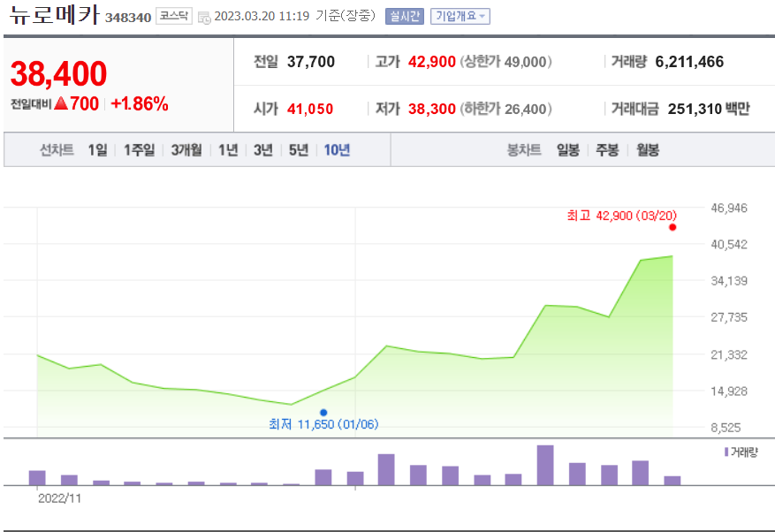Click the 최고 42,900 (03/20) annotation

622,216
